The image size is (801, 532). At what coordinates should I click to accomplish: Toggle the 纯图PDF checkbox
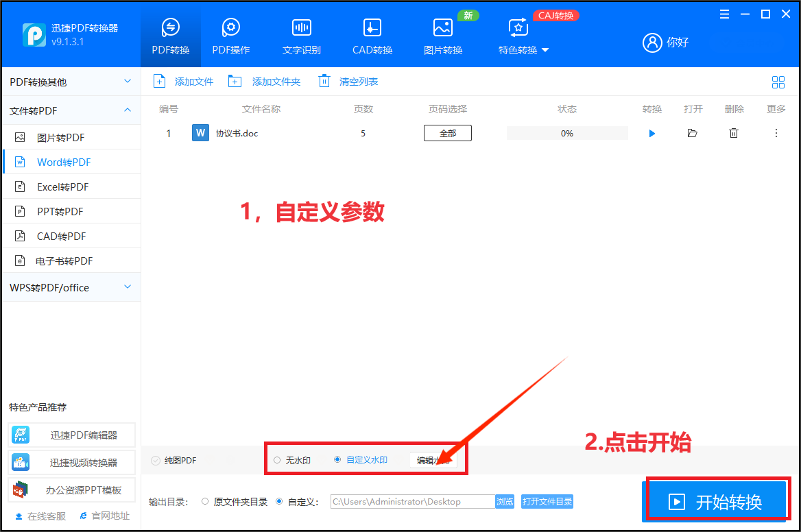click(x=156, y=461)
